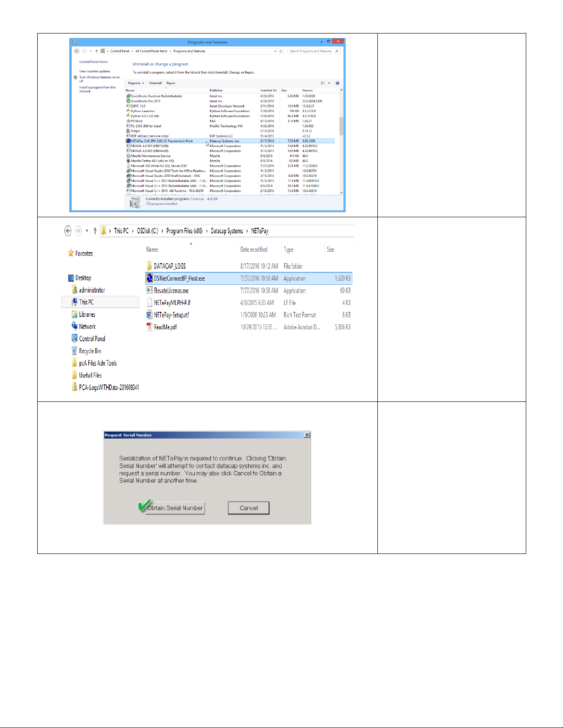Open Favorites star in Explorer sidebar
Viewport: 563px width, 728px height.
71,253
